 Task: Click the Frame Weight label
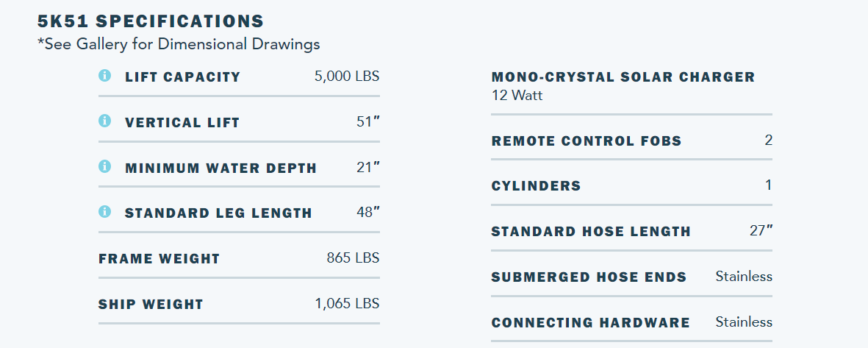tap(159, 259)
